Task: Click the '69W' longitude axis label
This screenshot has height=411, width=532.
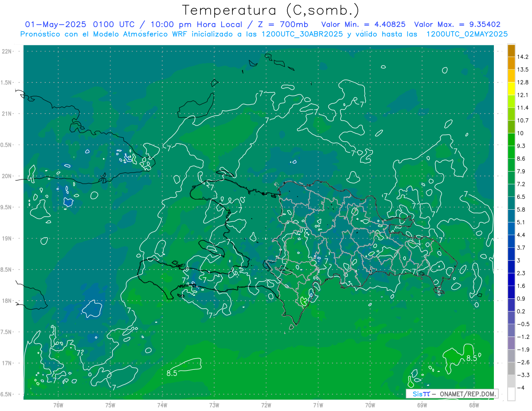Action: (x=422, y=405)
